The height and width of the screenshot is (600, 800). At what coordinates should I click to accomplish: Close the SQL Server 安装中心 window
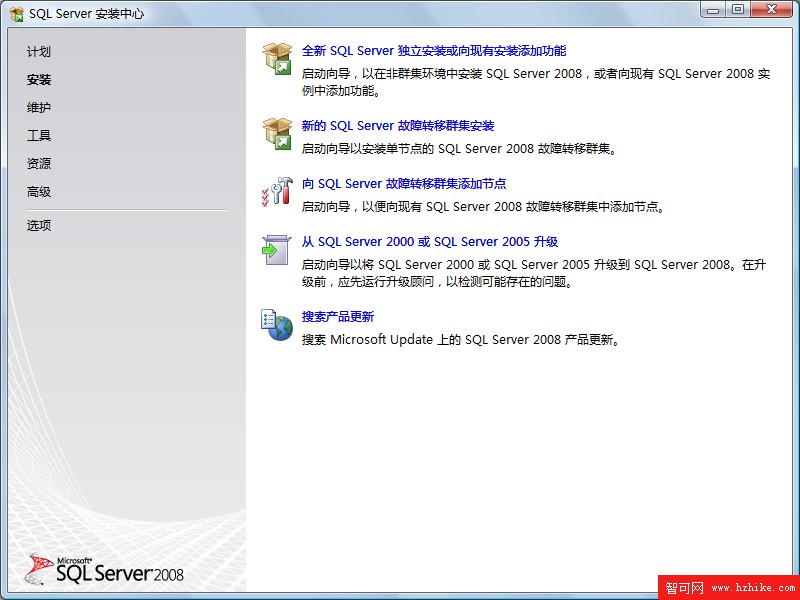point(771,10)
